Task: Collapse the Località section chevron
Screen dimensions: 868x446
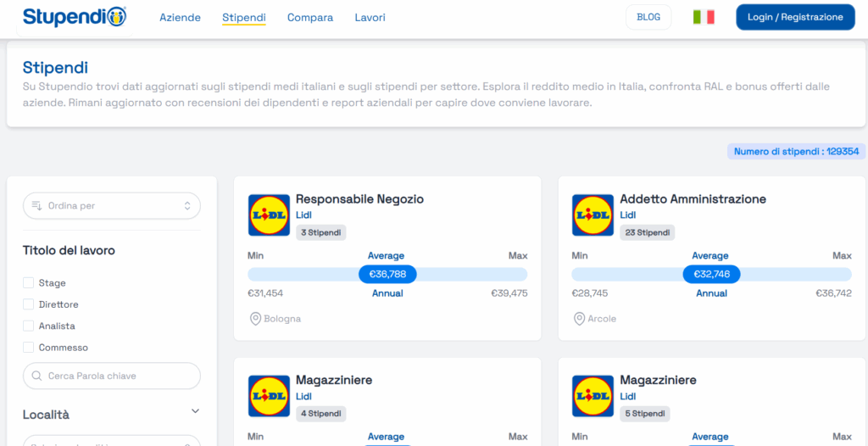Action: (x=195, y=411)
